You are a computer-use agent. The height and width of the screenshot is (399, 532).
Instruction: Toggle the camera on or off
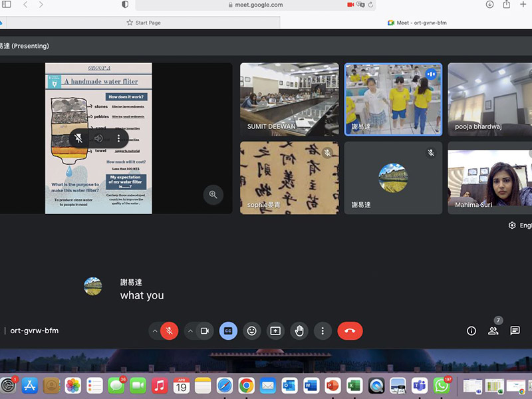pyautogui.click(x=205, y=331)
